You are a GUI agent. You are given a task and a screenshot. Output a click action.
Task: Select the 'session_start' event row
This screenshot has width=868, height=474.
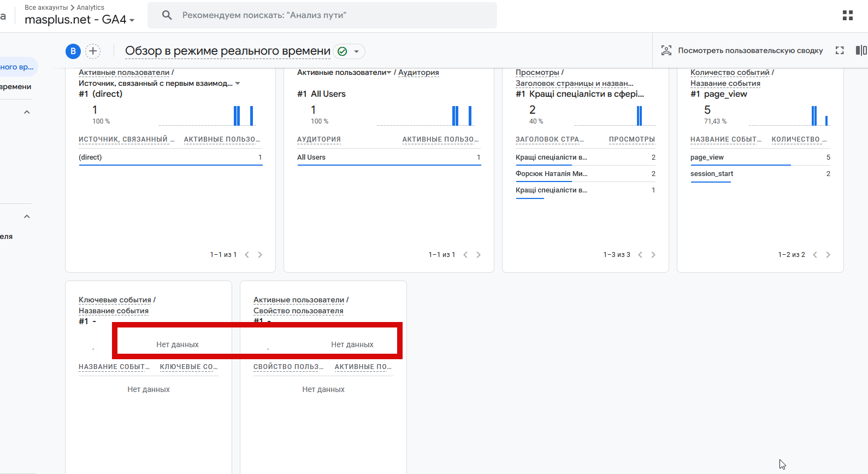(760, 174)
